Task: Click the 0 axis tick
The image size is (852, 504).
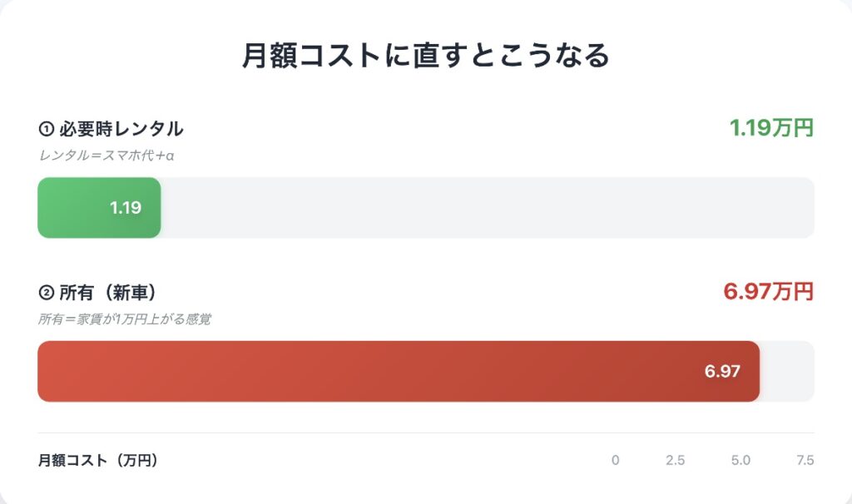Action: tap(615, 461)
